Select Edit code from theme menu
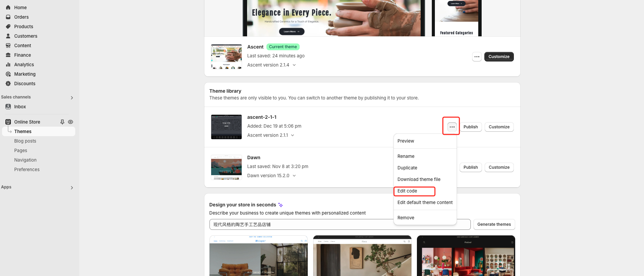The height and width of the screenshot is (276, 644). tap(407, 191)
